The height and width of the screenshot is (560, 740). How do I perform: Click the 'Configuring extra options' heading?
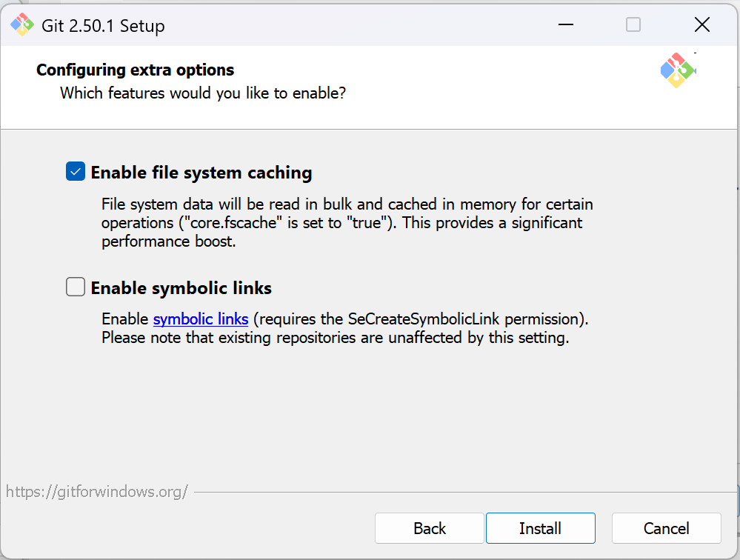(x=135, y=70)
